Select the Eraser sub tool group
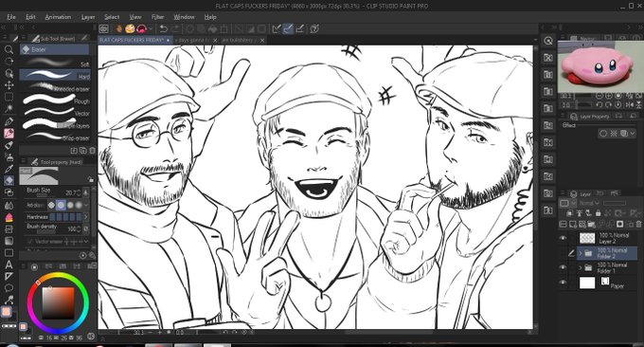644x347 pixels. tap(54, 49)
